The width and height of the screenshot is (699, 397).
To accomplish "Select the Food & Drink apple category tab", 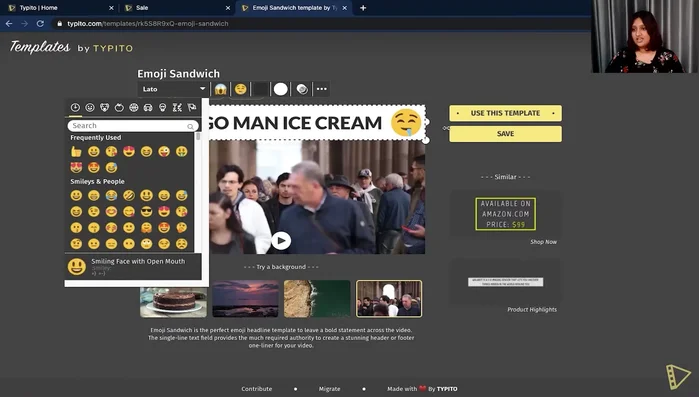I will point(119,107).
